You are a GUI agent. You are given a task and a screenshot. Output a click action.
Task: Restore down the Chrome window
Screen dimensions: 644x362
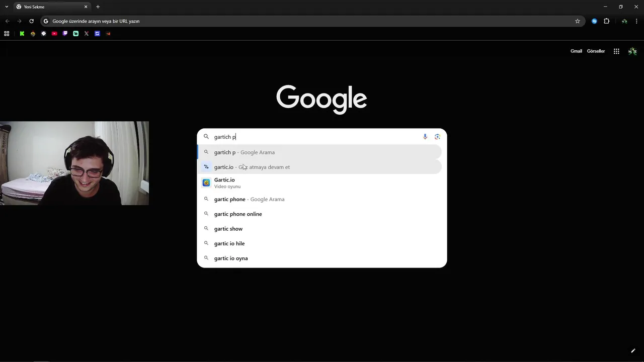[621, 7]
